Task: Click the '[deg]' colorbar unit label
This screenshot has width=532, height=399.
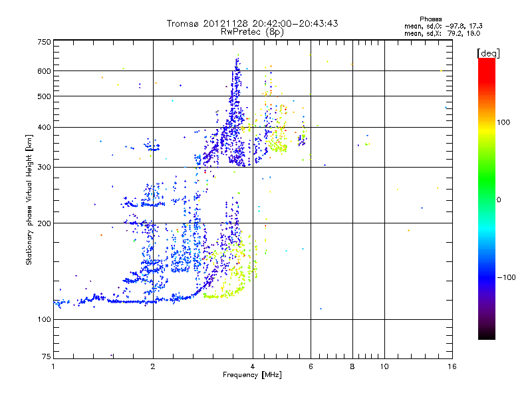Action: (x=488, y=53)
